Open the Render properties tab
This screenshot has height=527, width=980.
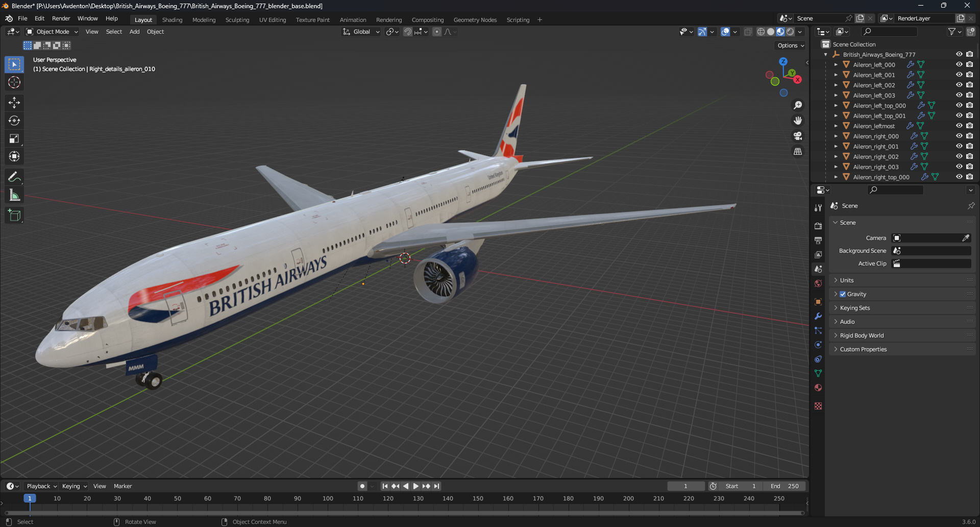[x=818, y=226]
